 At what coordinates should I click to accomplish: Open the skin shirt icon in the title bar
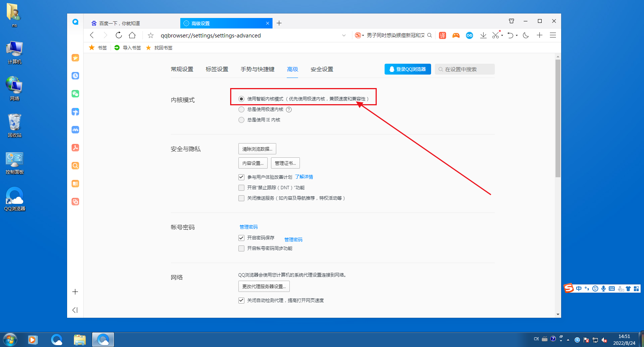[x=511, y=21]
